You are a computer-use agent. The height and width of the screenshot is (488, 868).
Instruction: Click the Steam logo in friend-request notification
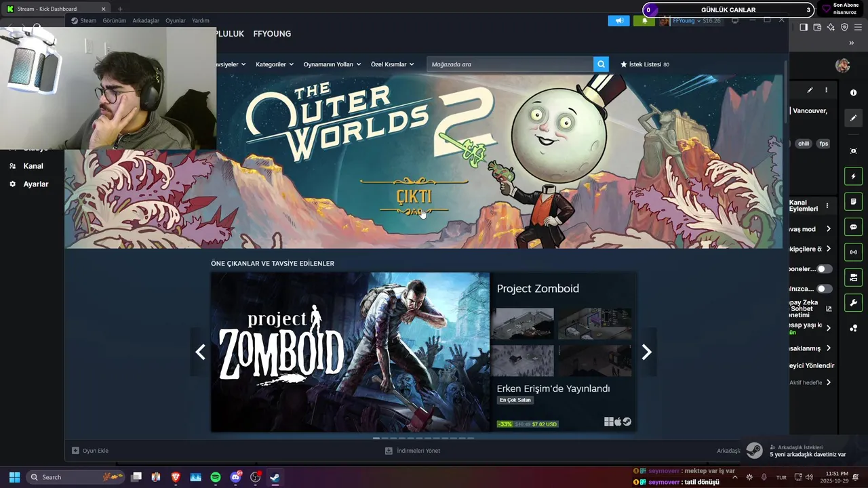coord(754,451)
